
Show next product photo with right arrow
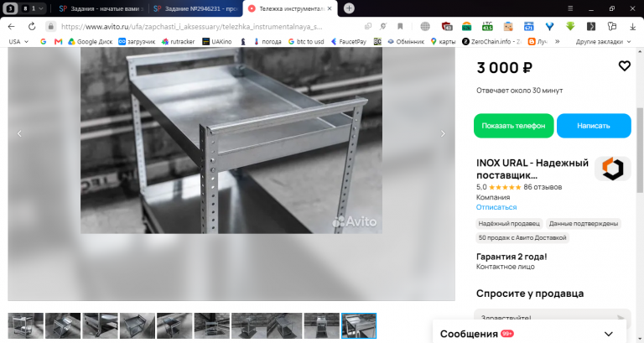click(x=443, y=133)
